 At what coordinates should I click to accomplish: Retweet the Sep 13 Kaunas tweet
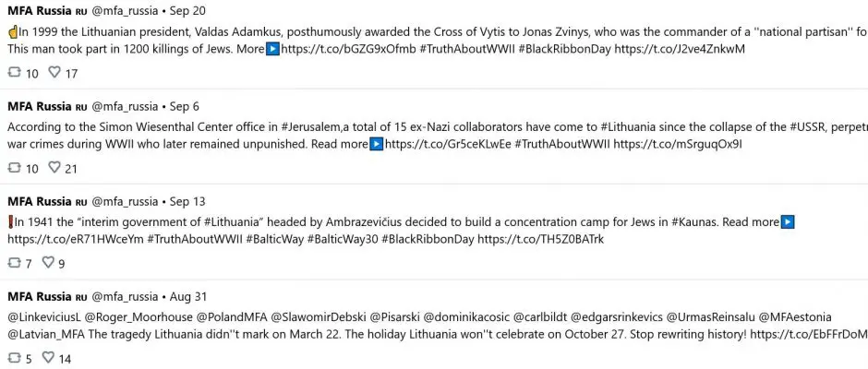click(x=15, y=263)
